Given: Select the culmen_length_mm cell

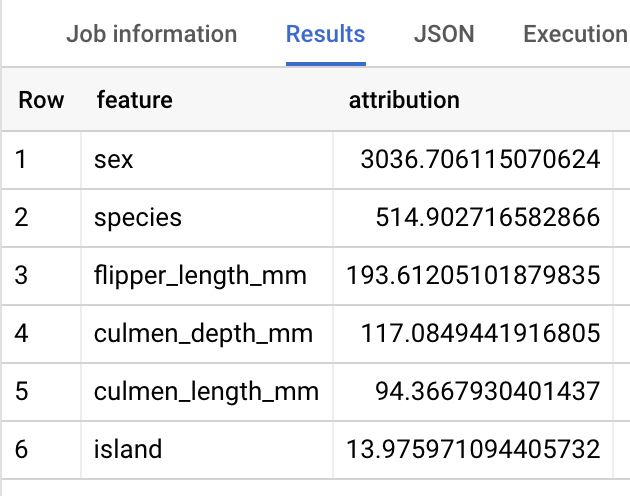Looking at the screenshot, I should (206, 391).
